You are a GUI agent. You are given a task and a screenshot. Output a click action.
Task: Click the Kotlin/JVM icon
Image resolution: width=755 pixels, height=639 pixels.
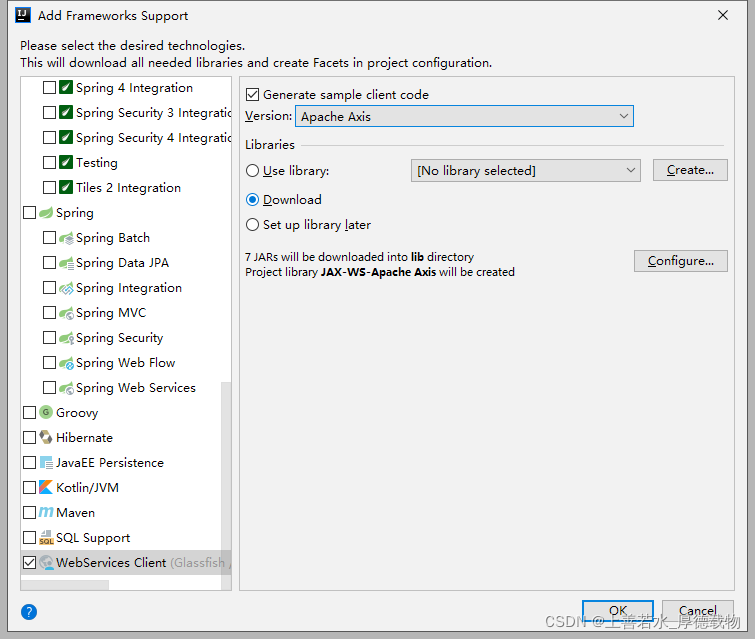[x=46, y=487]
